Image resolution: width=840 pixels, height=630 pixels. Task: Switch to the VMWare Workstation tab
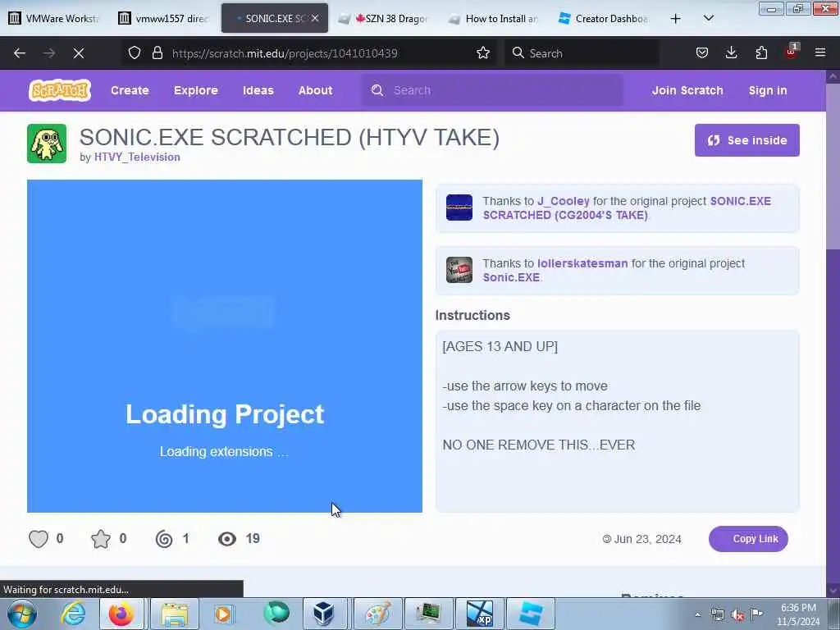pyautogui.click(x=55, y=18)
